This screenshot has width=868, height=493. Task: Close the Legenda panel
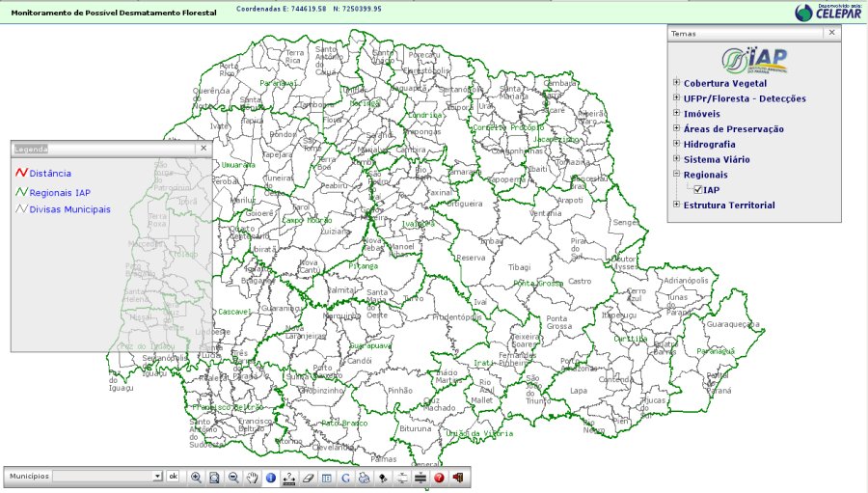203,149
